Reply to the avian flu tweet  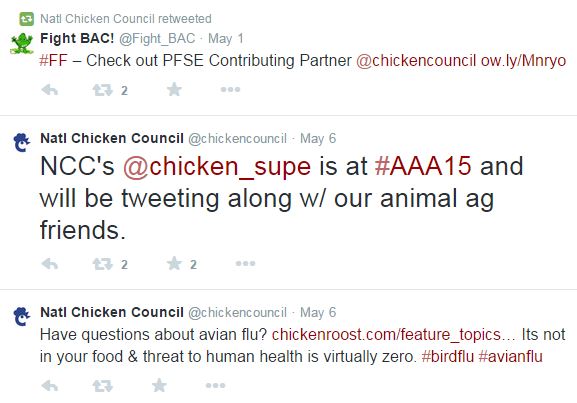pos(50,386)
